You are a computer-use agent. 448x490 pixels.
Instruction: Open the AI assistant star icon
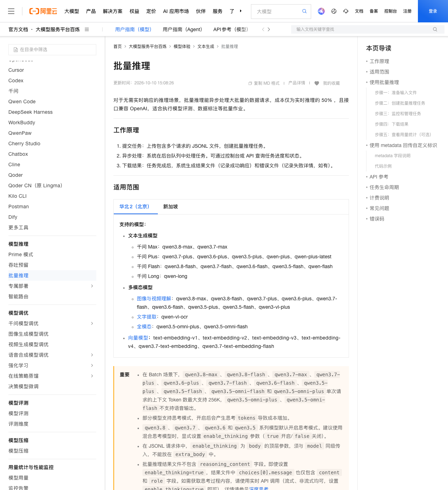321,11
